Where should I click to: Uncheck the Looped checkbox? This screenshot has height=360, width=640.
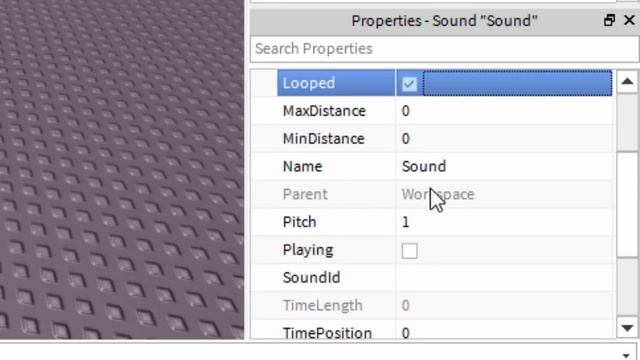[409, 84]
